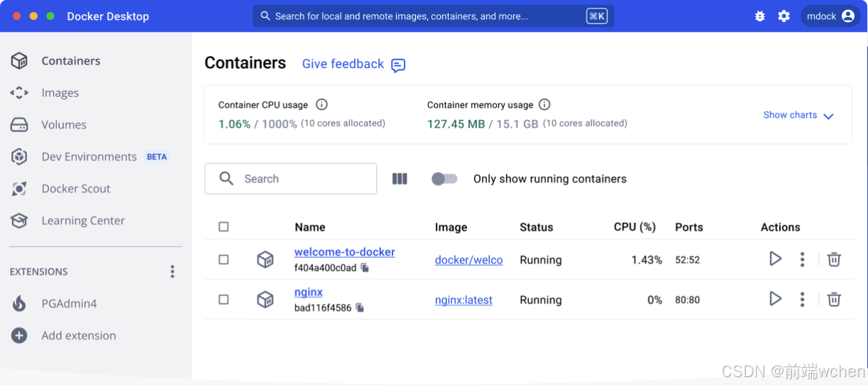Open the welcome-to-docker container link
Viewport: 868px width, 385px height.
[x=345, y=252]
